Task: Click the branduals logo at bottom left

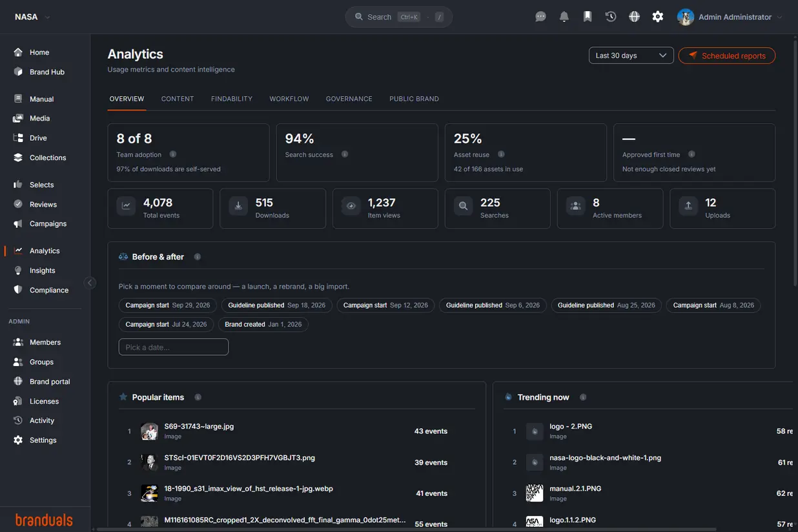Action: coord(44,520)
